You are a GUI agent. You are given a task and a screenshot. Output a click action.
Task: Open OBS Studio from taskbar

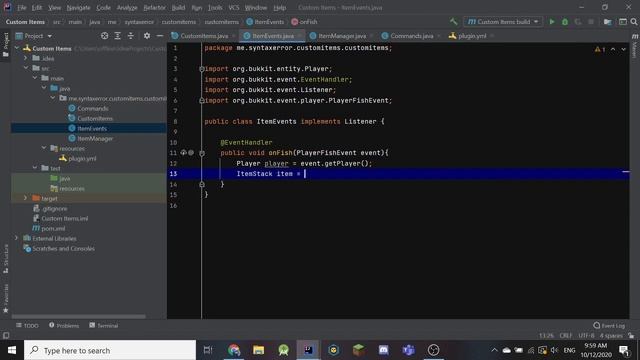coord(433,350)
